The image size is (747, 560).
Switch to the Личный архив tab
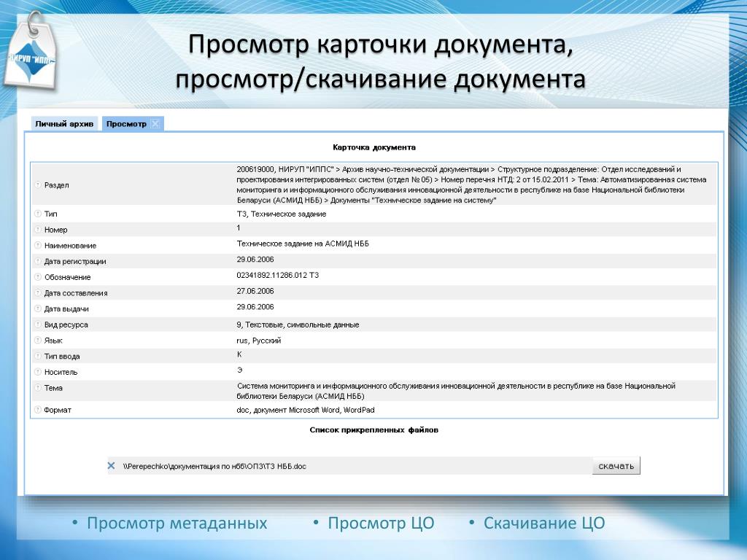point(64,124)
